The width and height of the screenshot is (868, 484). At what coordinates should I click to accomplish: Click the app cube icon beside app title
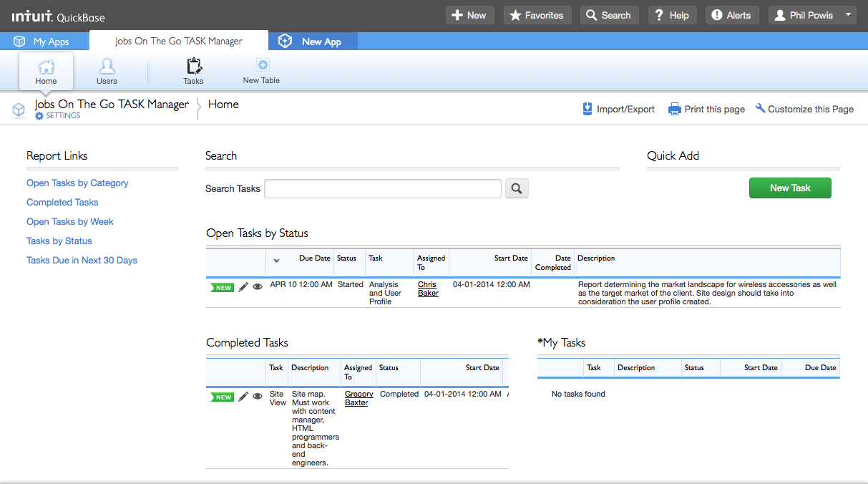[19, 110]
